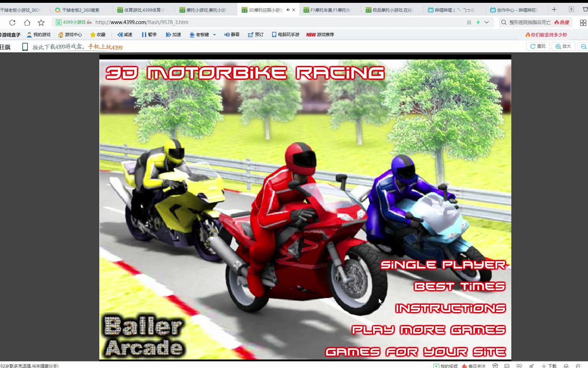Open 游戏中心 from the game toolbar
This screenshot has width=588, height=368.
pos(69,35)
